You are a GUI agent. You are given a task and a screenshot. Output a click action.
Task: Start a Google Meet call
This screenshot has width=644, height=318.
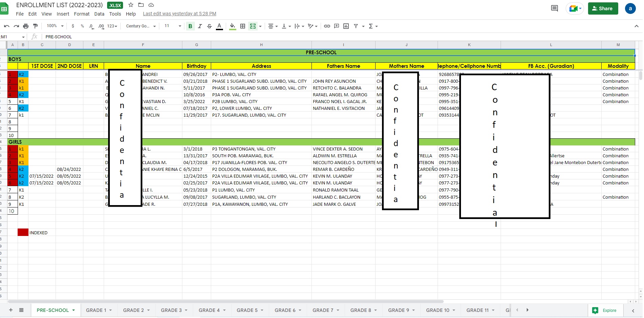tap(575, 8)
